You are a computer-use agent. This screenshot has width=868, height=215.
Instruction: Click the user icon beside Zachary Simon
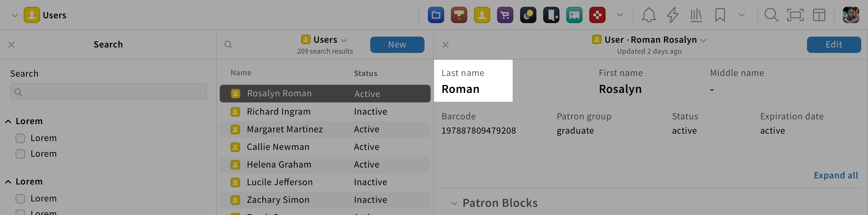(x=235, y=200)
